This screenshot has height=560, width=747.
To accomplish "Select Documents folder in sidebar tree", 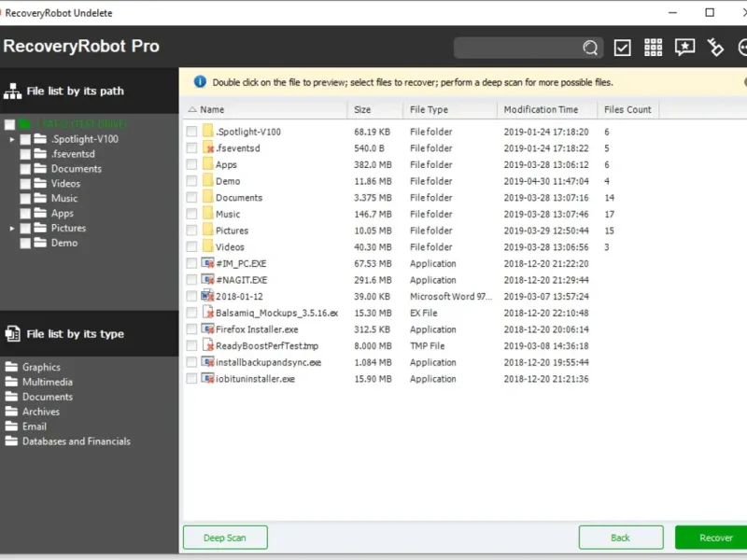I will point(77,169).
